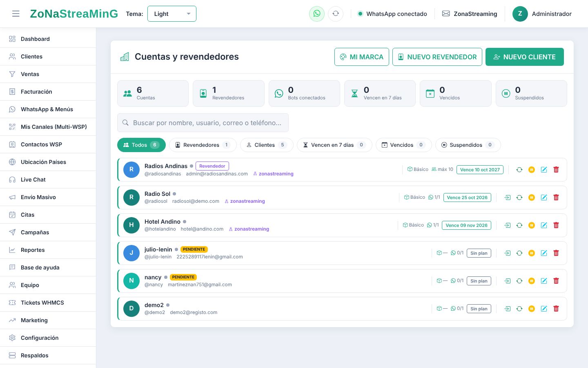The image size is (588, 368).
Task: Open Contactos WSP in the sidebar
Action: [x=48, y=144]
